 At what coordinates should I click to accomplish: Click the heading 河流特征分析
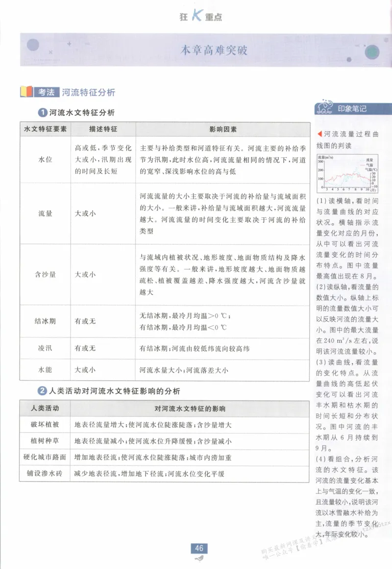89,92
